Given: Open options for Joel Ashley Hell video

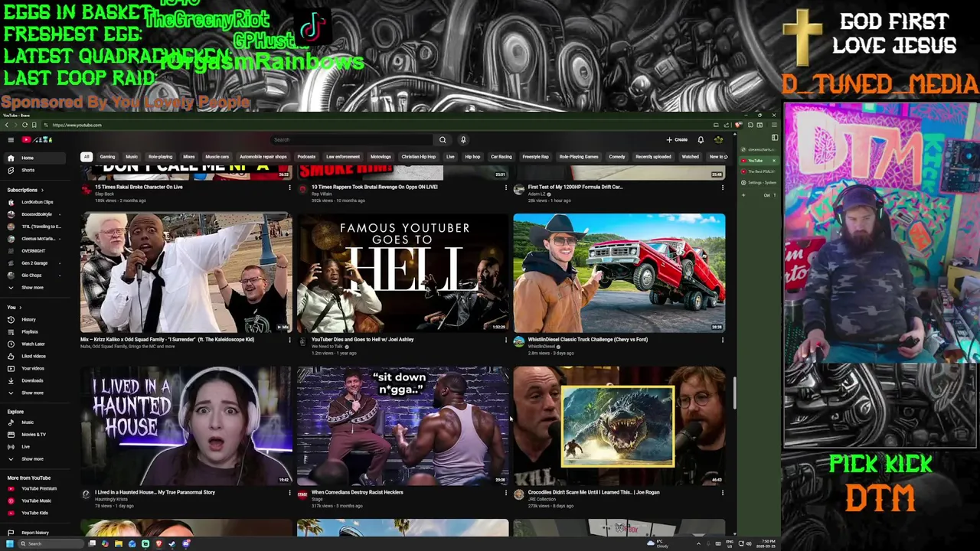Looking at the screenshot, I should pos(505,340).
